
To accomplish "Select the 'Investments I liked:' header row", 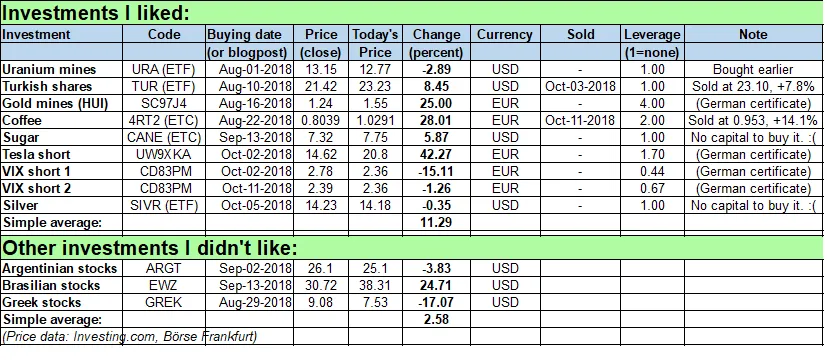I will 411,13.
